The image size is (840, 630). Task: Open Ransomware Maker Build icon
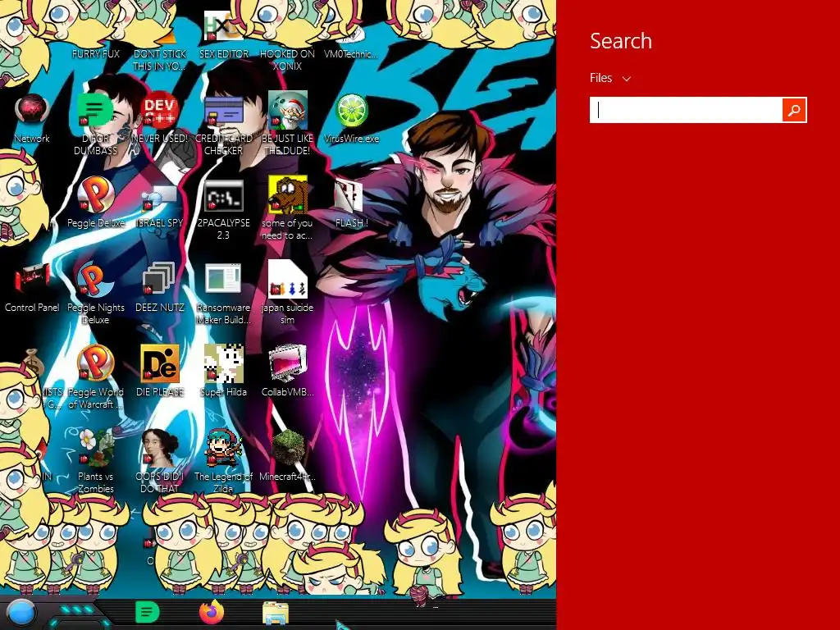[x=223, y=279]
